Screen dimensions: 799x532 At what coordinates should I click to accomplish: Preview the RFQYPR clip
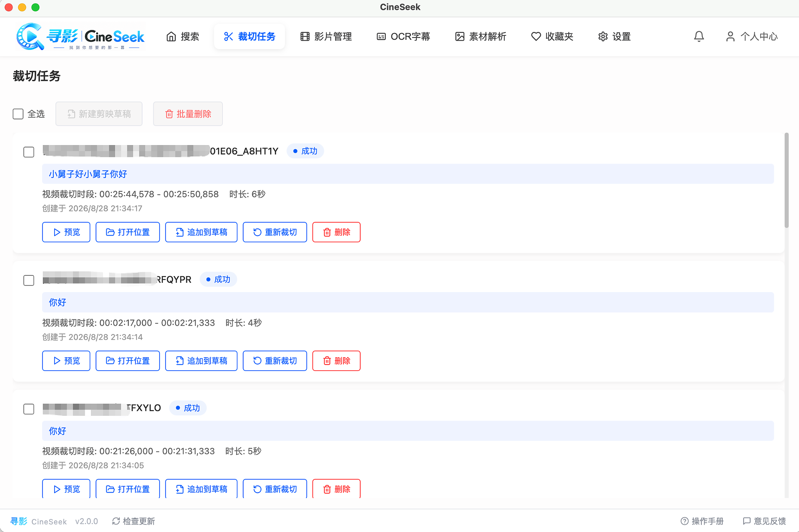(x=66, y=361)
